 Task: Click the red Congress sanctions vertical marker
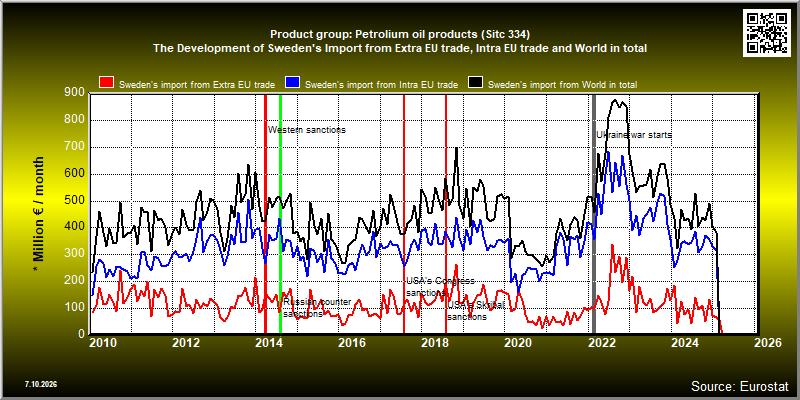click(x=404, y=214)
